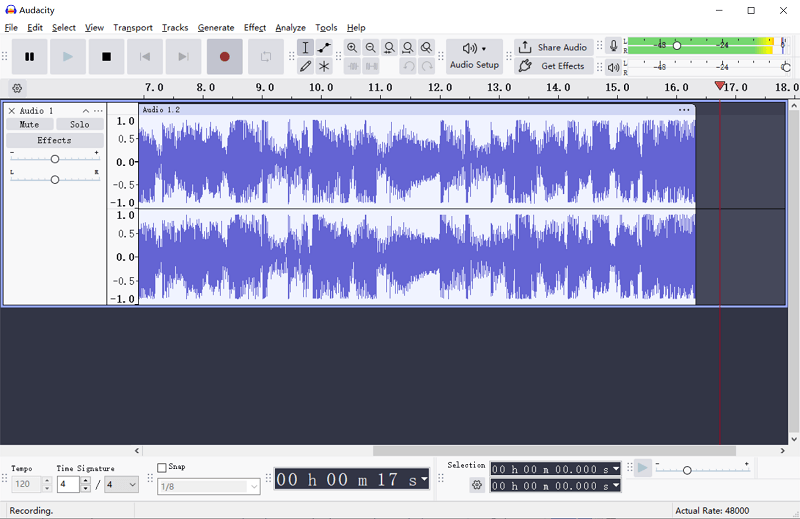Adjust the playback level slider knob
This screenshot has width=800, height=519.
click(x=786, y=67)
